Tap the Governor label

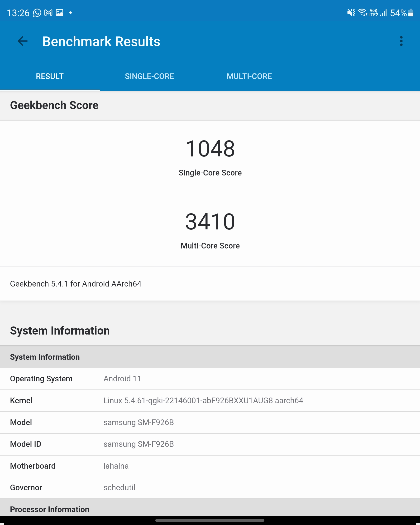(x=26, y=487)
